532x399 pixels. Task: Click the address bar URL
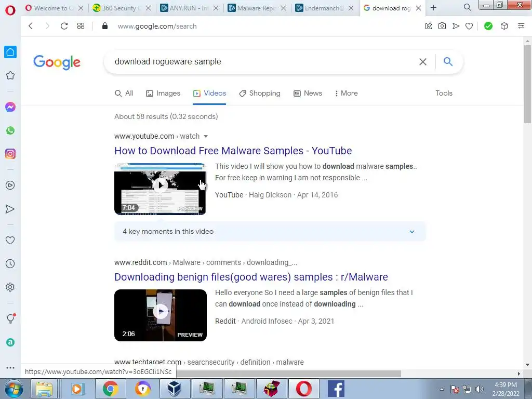coord(157,26)
